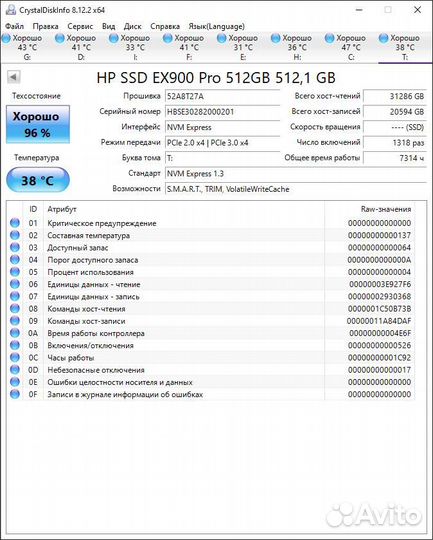433x540 pixels.
Task: Select the Единицы данных - чтение text
Action: 94,284
